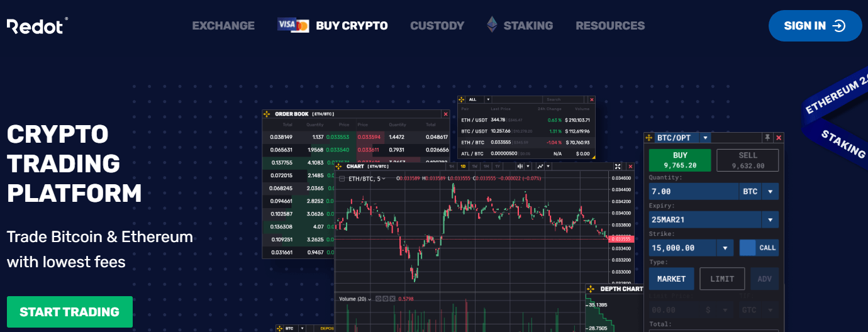Switch chart to the 1Y timeframe
Image resolution: width=868 pixels, height=332 pixels.
pos(498,167)
